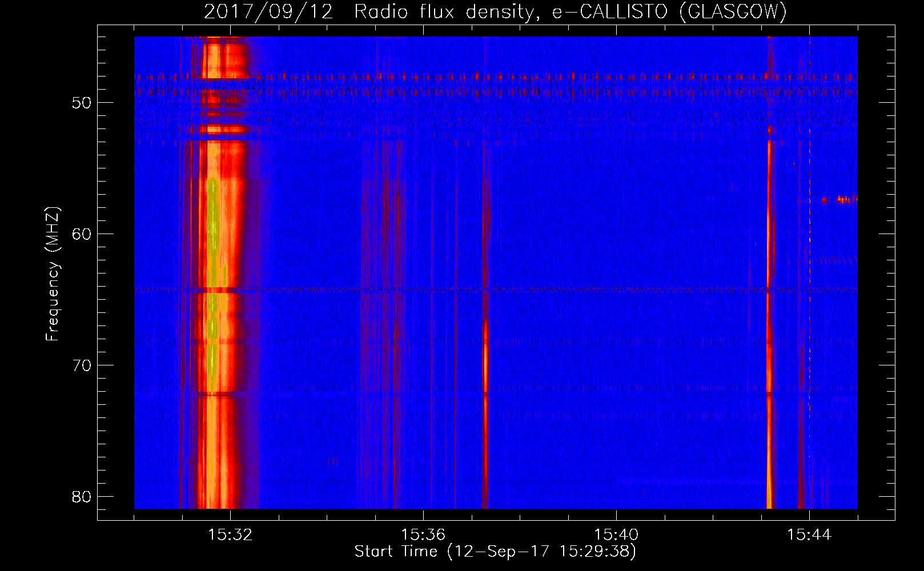Screen dimensions: 924x571
Task: Click the 15:36 time tick label
Action: point(423,535)
